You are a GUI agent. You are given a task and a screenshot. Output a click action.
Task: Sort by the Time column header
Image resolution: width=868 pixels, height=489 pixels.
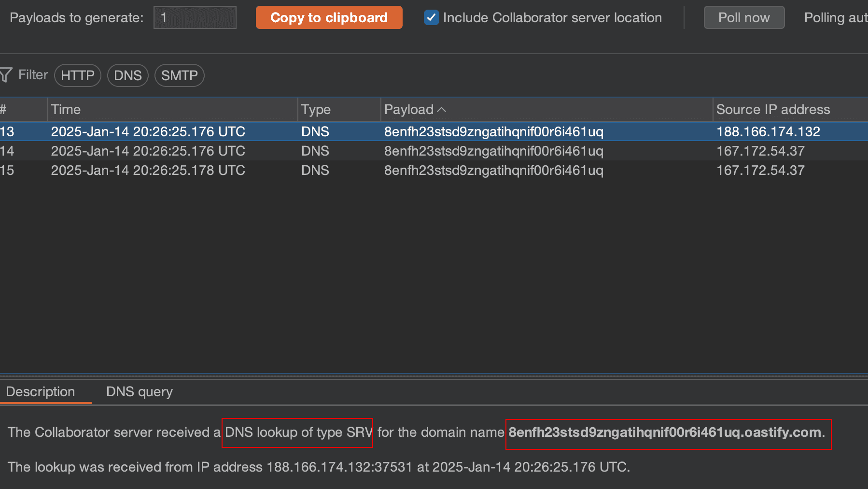click(x=66, y=110)
